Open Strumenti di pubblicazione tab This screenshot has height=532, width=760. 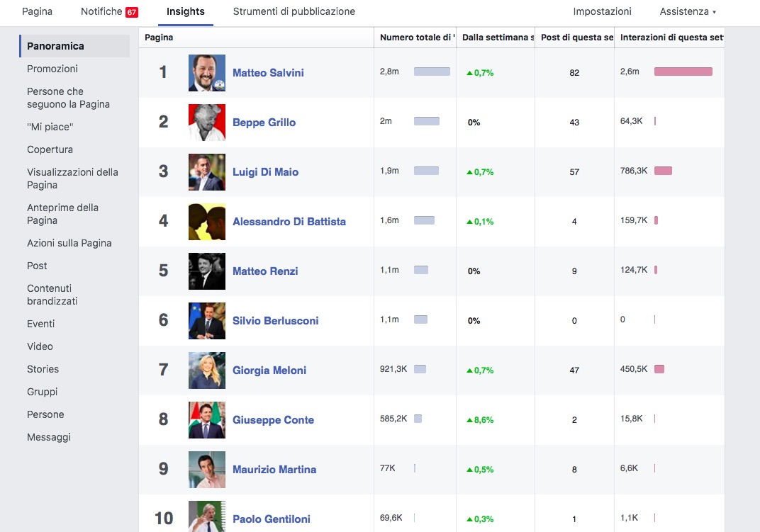click(294, 12)
